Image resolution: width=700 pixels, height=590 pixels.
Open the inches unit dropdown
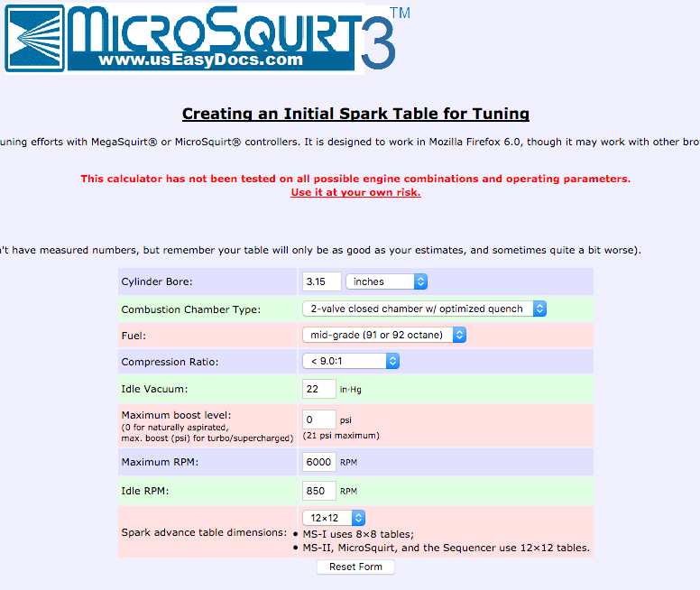[x=386, y=281]
